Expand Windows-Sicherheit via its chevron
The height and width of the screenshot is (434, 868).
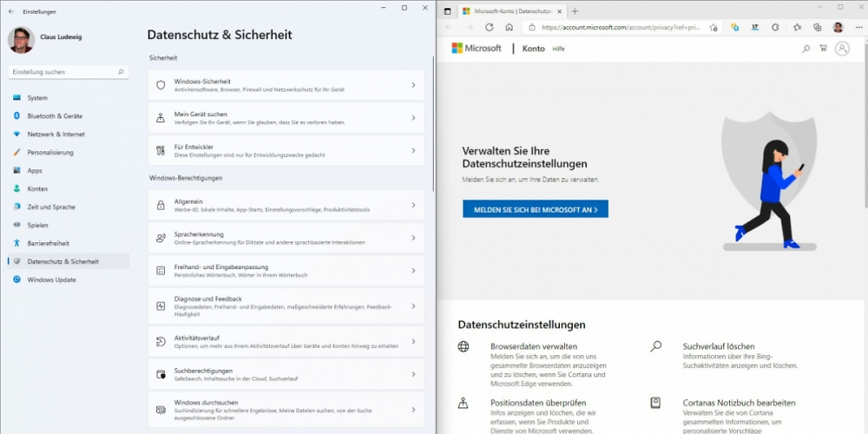point(413,85)
